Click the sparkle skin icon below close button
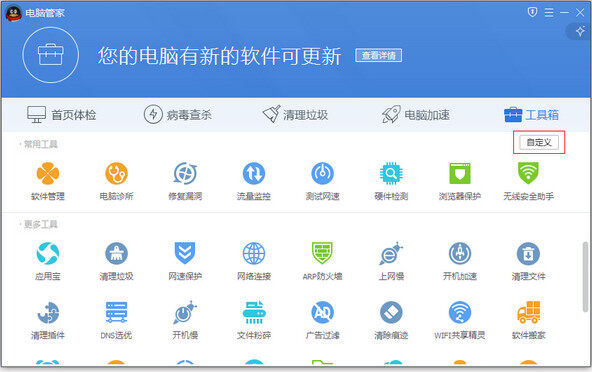Image resolution: width=592 pixels, height=372 pixels. 580,31
